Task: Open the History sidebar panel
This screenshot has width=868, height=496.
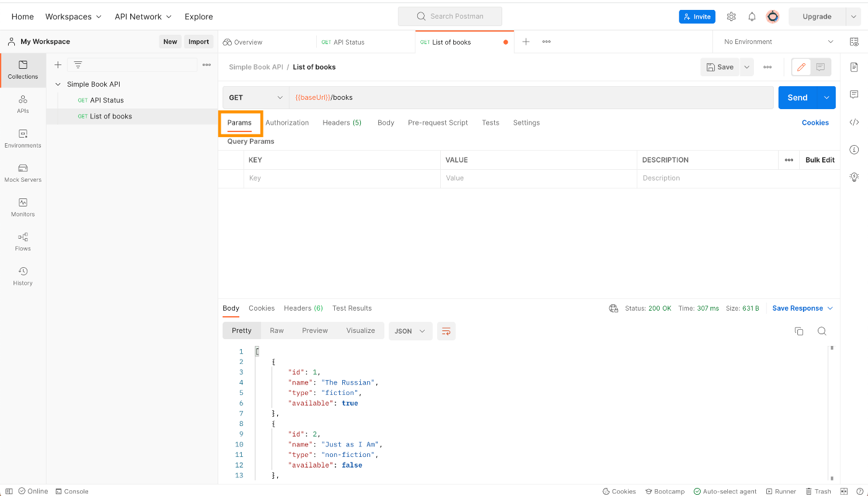Action: tap(23, 277)
